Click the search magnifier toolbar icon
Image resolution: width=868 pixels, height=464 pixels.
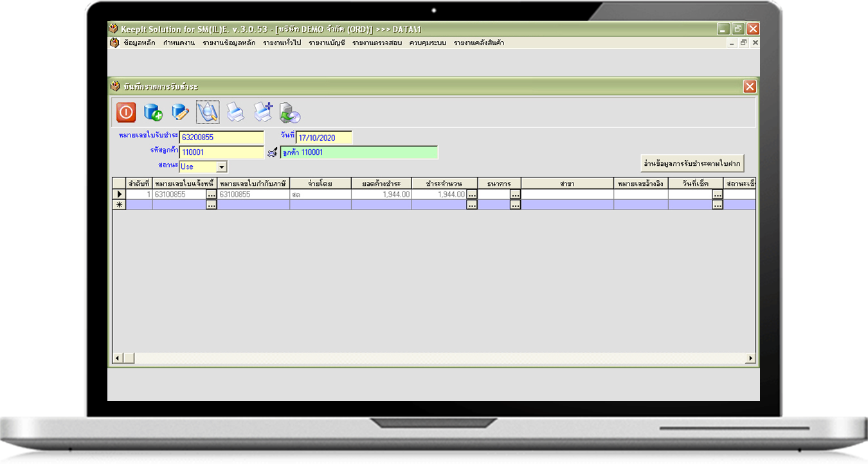[208, 112]
